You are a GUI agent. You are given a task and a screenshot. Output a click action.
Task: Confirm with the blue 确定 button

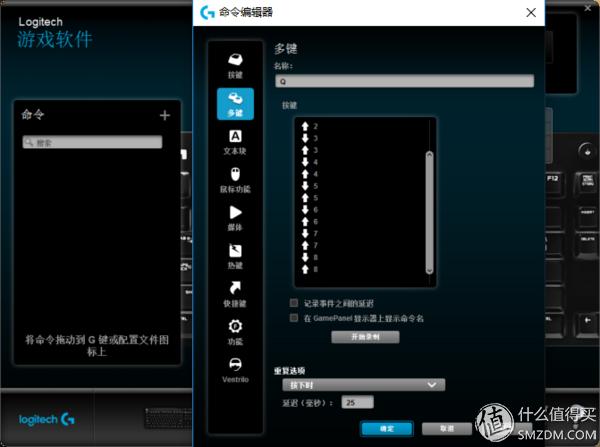click(387, 428)
